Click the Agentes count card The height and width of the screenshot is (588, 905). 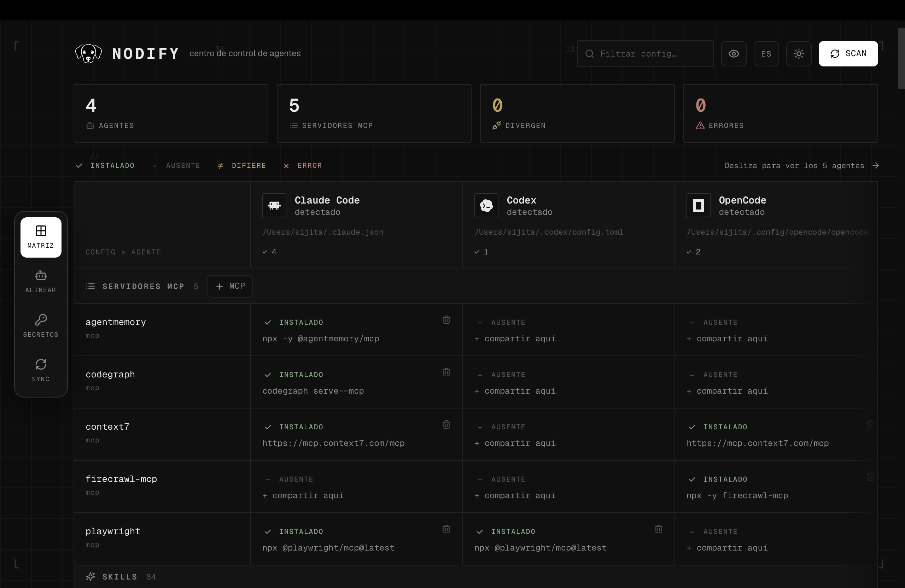171,113
